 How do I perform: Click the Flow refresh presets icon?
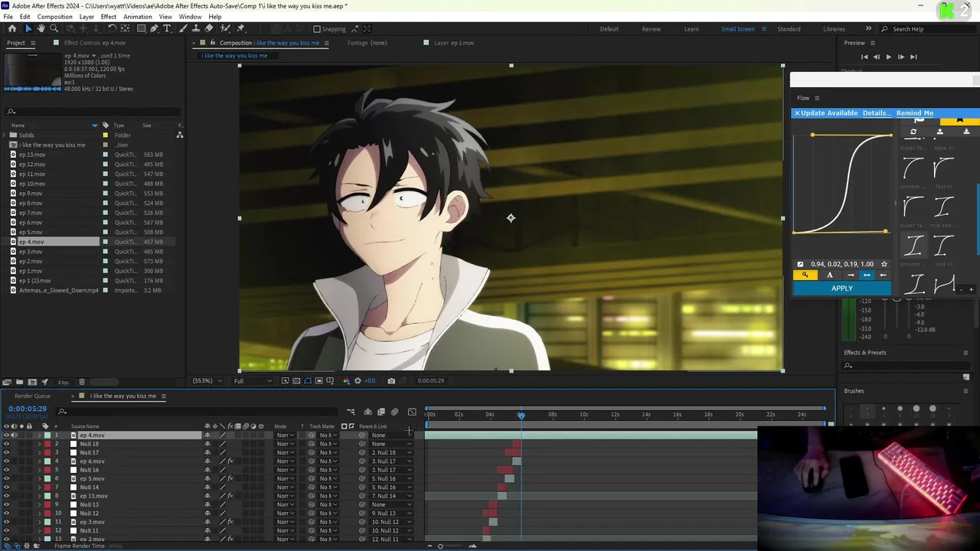[x=913, y=132]
